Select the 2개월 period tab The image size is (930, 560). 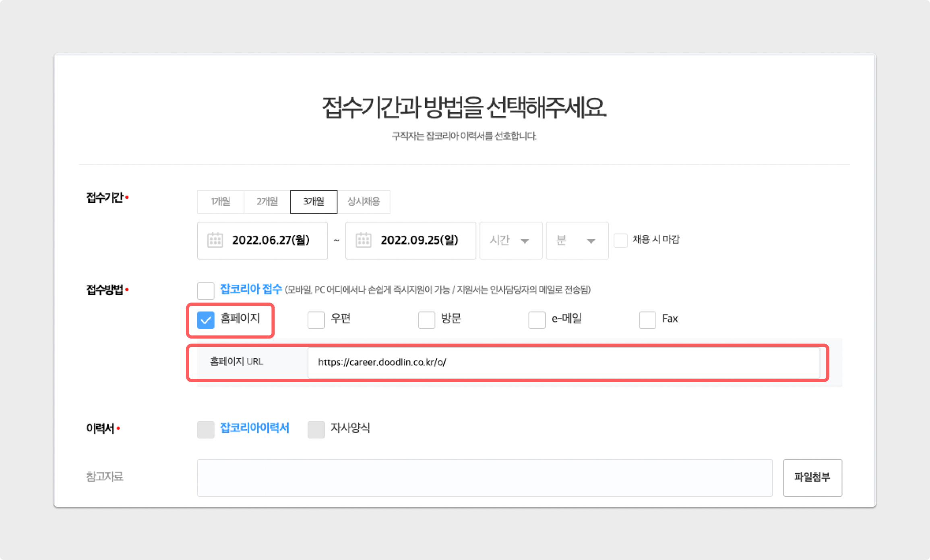pyautogui.click(x=267, y=202)
